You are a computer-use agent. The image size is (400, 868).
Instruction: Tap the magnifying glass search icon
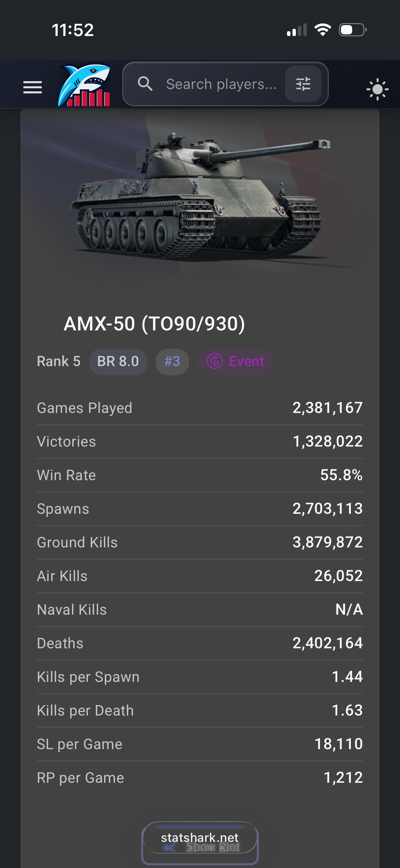pyautogui.click(x=145, y=84)
